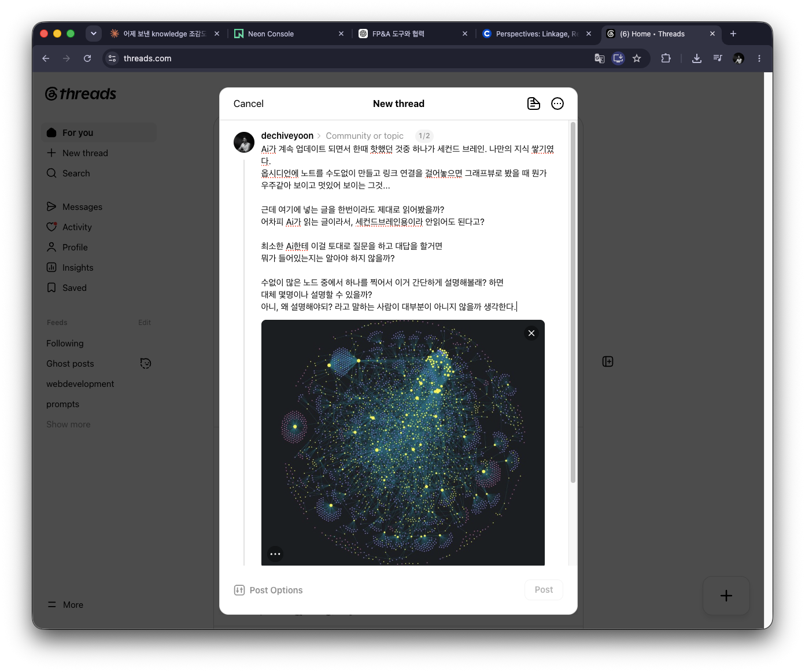Reload the threads.com page
The image size is (805, 672).
pos(87,58)
